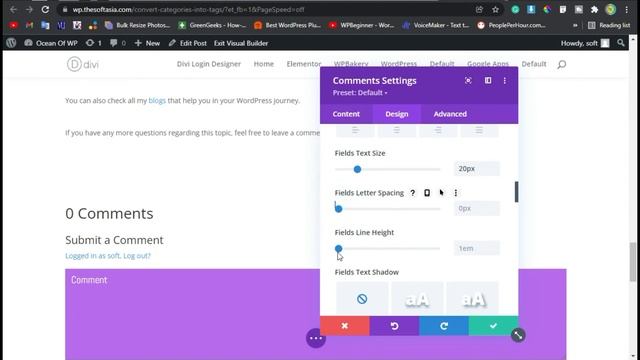
Task: Switch to the Content tab
Action: pyautogui.click(x=346, y=114)
